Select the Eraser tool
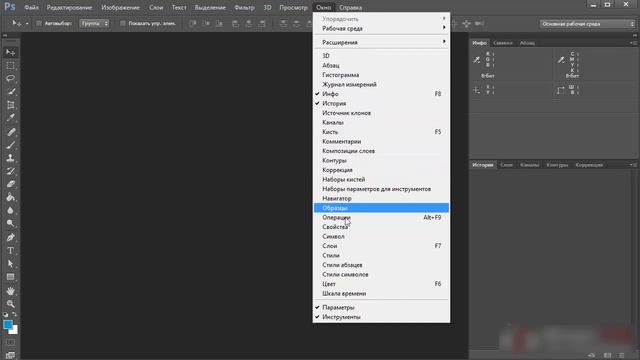 point(11,184)
